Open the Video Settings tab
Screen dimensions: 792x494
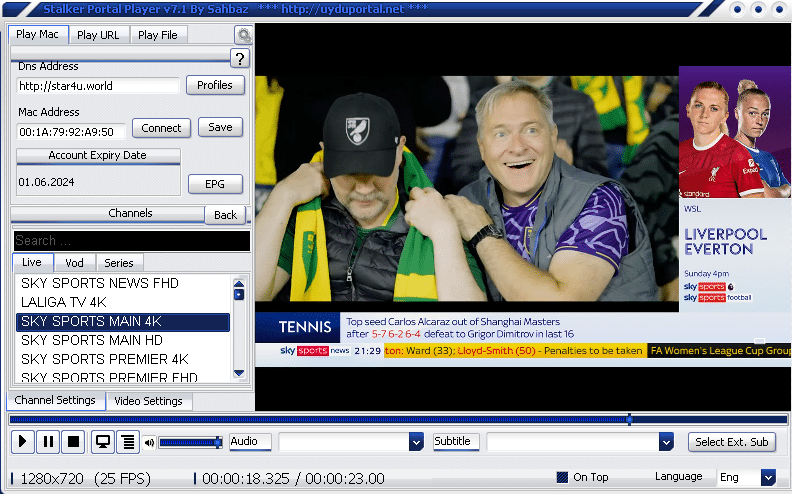(148, 401)
